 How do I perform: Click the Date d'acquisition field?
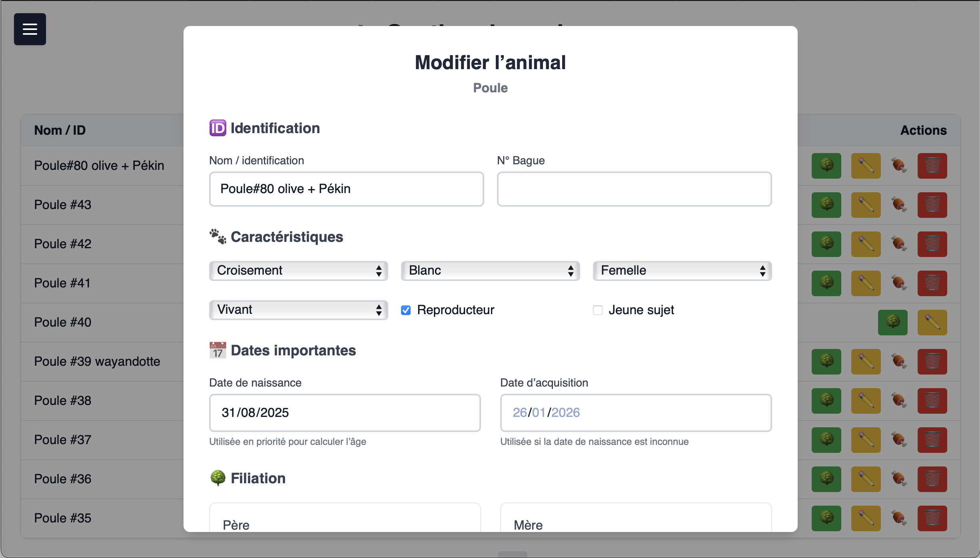(636, 413)
